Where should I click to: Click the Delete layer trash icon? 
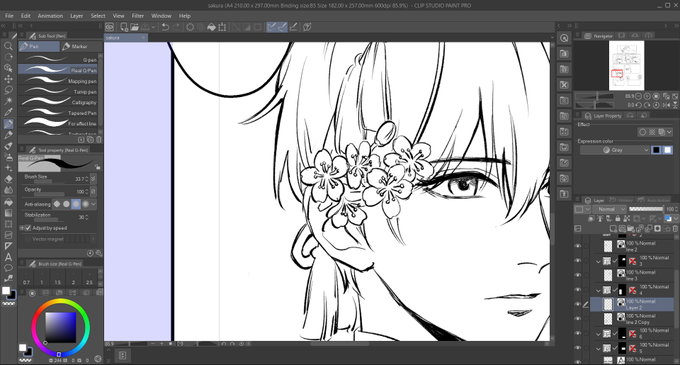[675, 228]
